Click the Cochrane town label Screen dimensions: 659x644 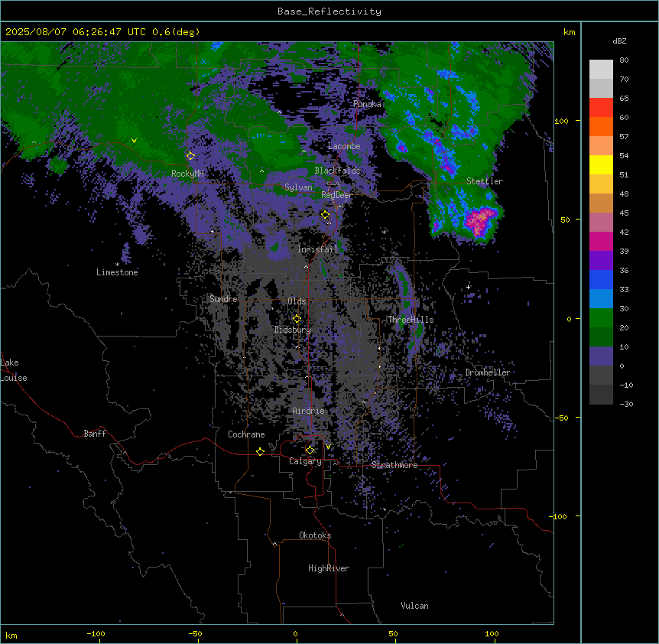point(246,434)
